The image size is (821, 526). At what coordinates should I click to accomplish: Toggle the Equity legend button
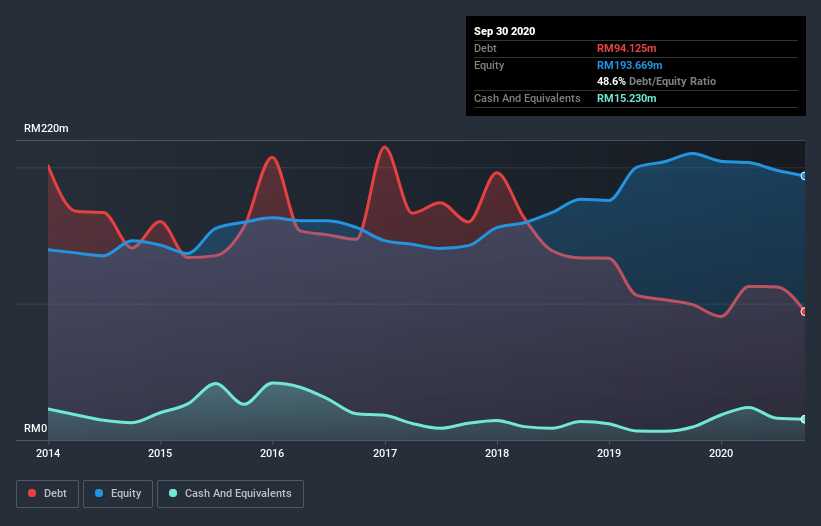coord(118,494)
